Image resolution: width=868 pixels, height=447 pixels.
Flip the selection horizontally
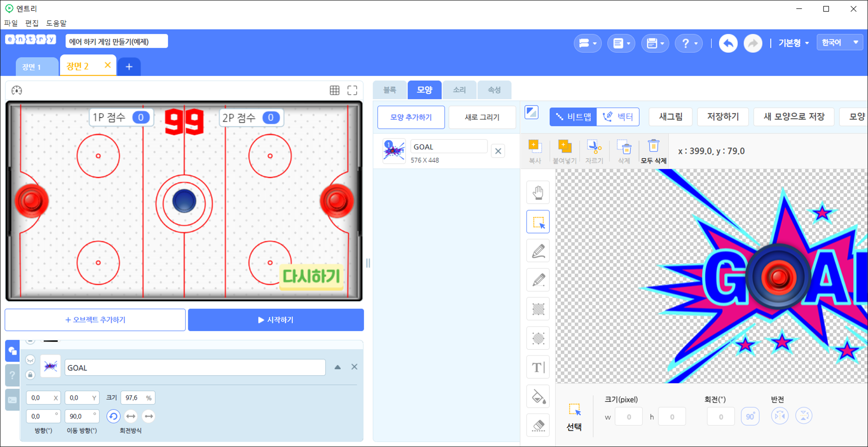tap(779, 416)
